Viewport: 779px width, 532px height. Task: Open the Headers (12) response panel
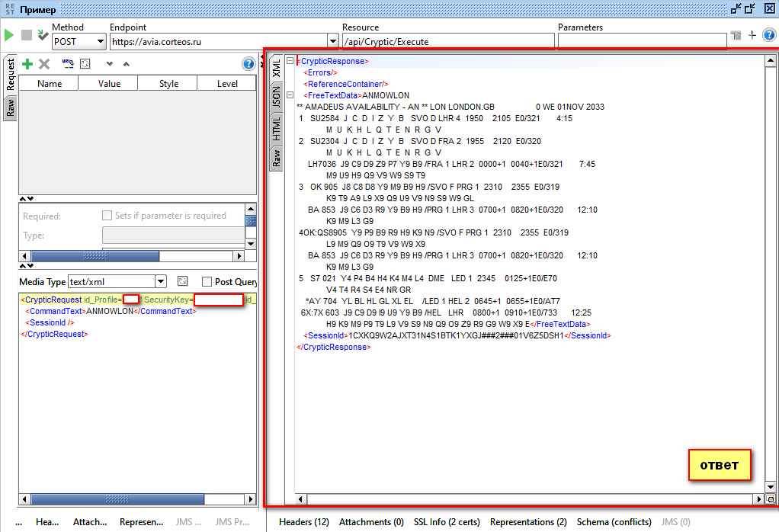coord(303,522)
